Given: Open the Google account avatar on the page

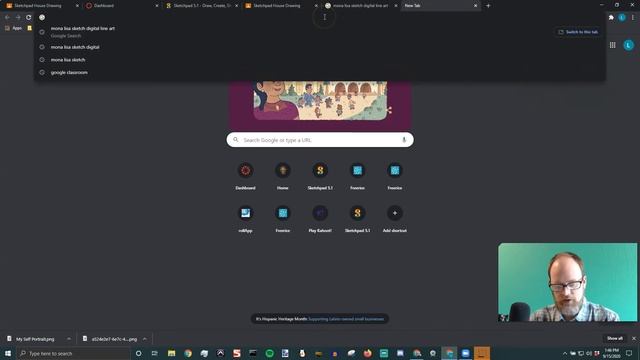Looking at the screenshot, I should pyautogui.click(x=629, y=45).
